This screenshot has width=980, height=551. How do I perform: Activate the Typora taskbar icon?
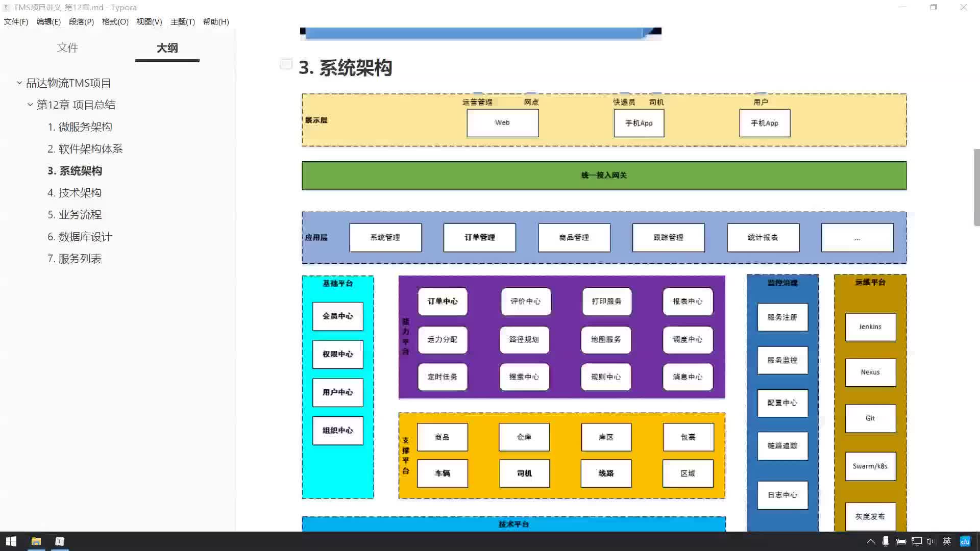click(60, 541)
